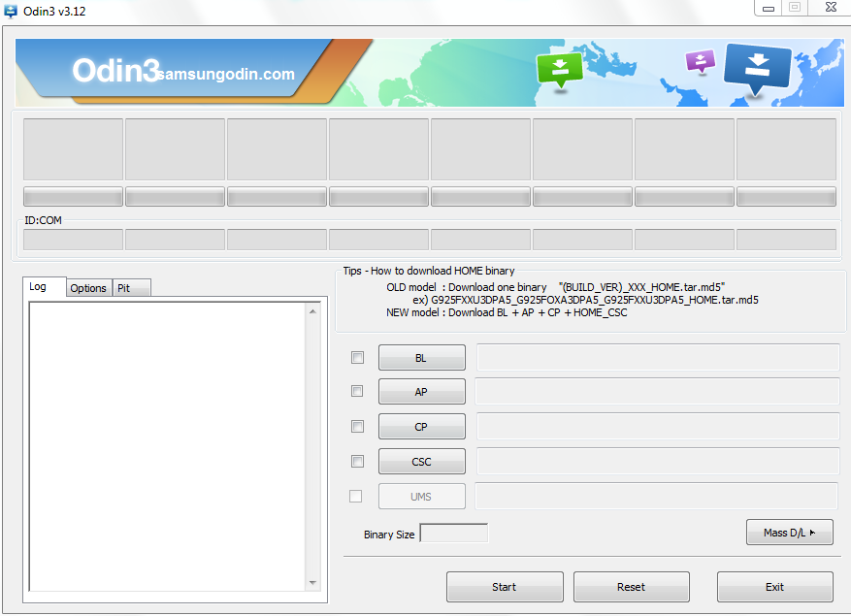The height and width of the screenshot is (616, 851).
Task: Click inside the Log text area
Action: coord(167,446)
